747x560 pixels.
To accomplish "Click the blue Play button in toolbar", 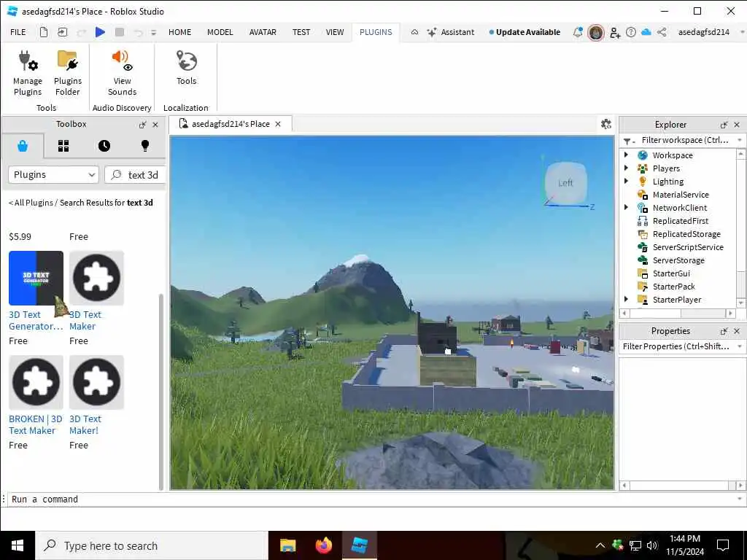I will pos(100,32).
